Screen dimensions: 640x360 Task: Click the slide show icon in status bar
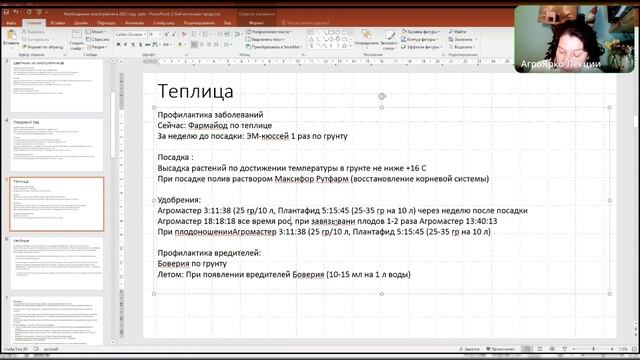click(x=564, y=349)
